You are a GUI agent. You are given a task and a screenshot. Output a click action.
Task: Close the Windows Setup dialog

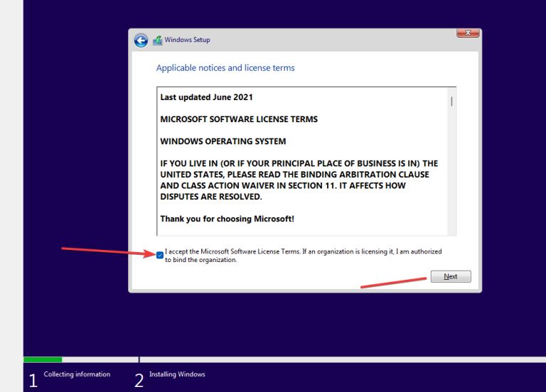coord(468,33)
